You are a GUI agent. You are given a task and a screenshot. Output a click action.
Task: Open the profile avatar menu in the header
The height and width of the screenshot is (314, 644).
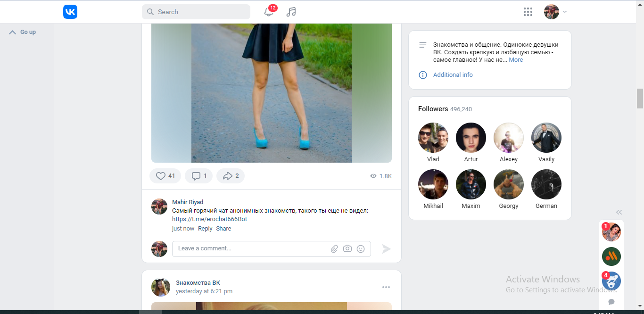(555, 12)
